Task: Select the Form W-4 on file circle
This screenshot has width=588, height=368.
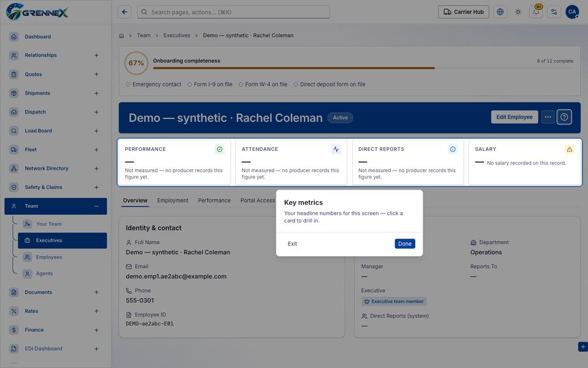Action: (x=241, y=85)
